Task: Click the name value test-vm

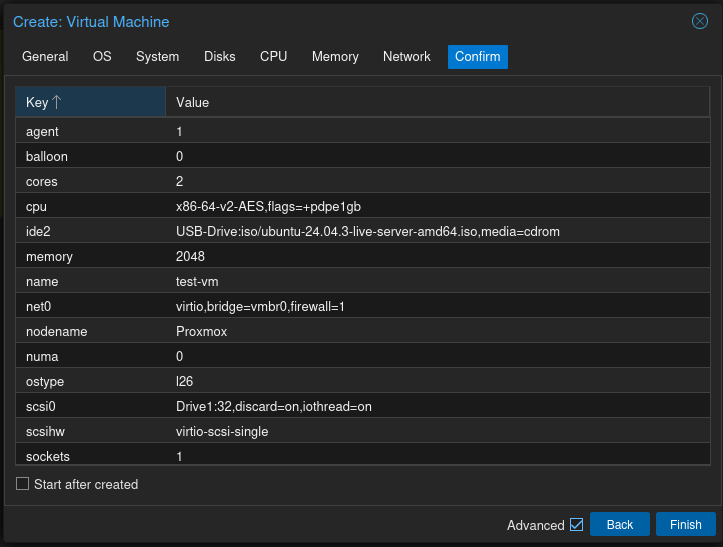Action: pos(197,281)
